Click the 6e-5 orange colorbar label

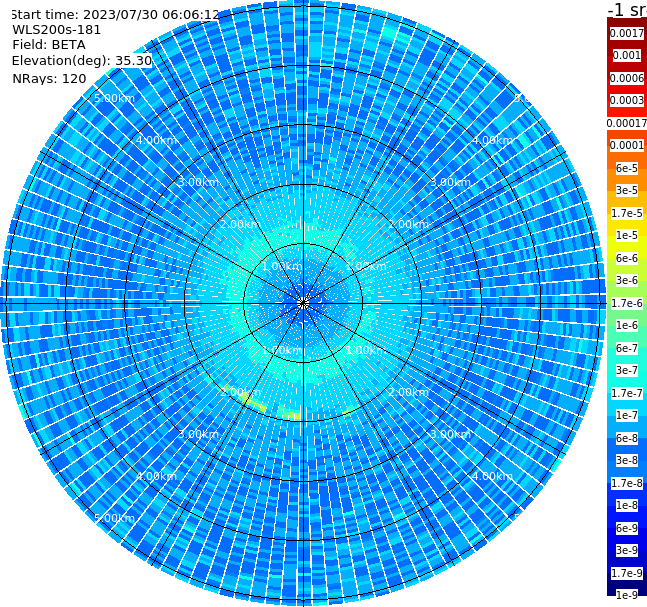[x=627, y=168]
